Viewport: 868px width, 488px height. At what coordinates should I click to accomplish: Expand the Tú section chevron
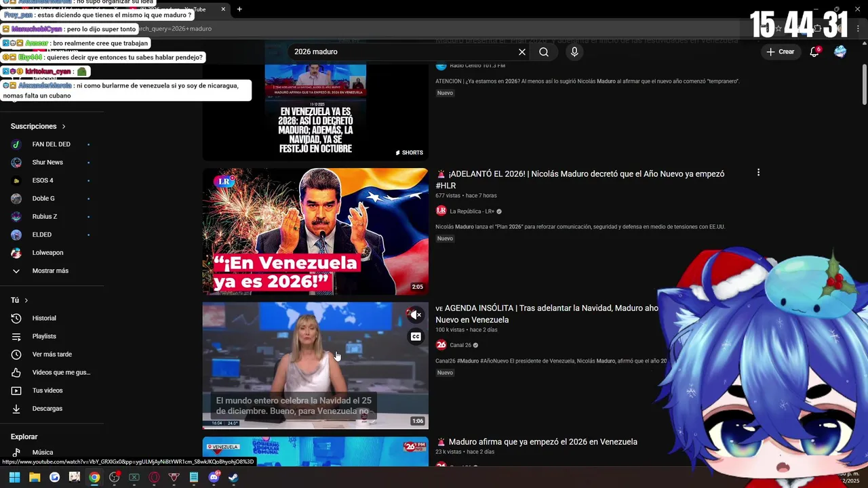26,300
